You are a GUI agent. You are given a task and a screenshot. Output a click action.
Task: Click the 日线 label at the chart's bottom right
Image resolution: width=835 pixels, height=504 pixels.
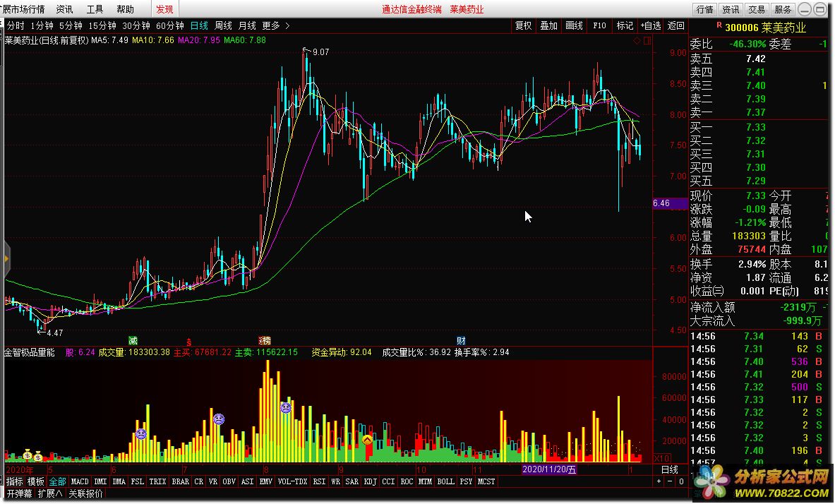tap(669, 469)
